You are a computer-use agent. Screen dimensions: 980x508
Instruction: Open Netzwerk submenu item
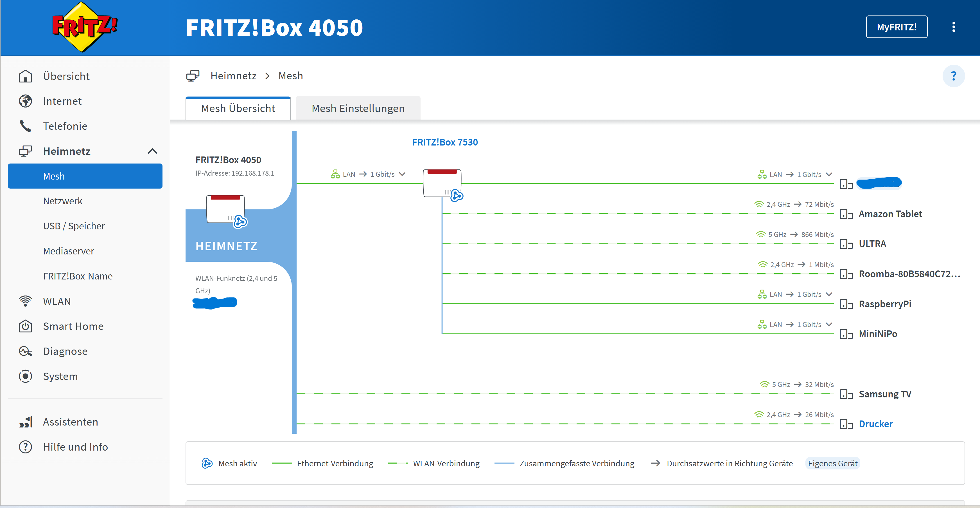coord(63,201)
